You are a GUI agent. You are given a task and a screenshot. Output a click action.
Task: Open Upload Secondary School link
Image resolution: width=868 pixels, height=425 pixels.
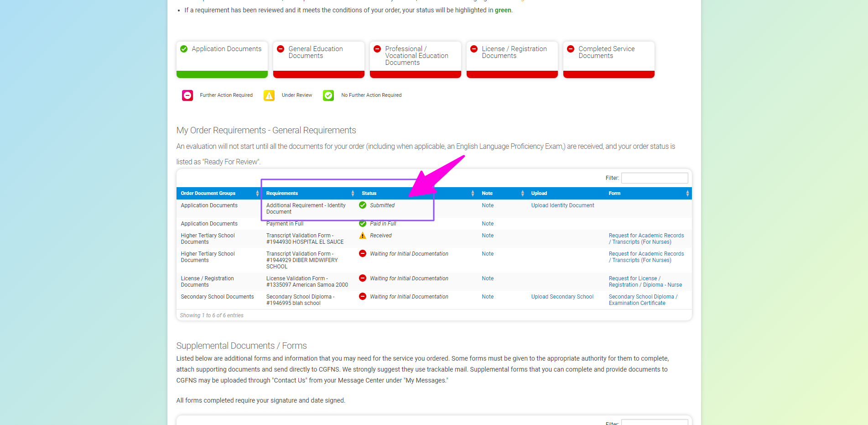point(562,297)
